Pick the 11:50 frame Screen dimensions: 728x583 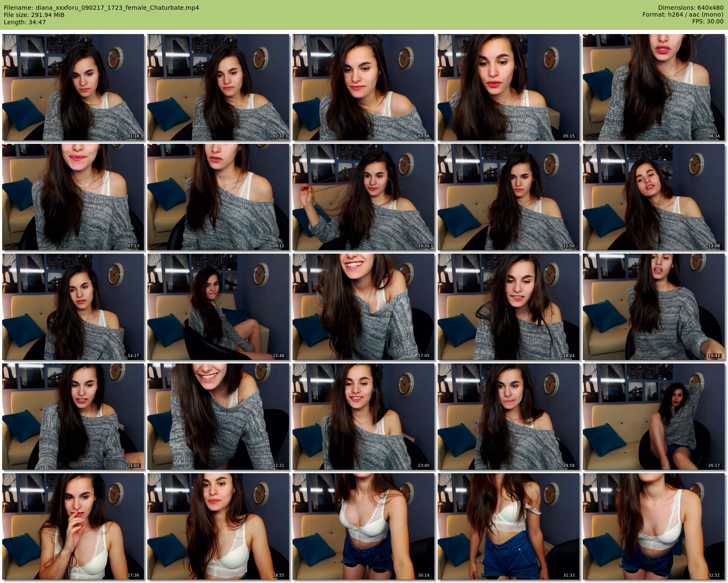point(509,197)
